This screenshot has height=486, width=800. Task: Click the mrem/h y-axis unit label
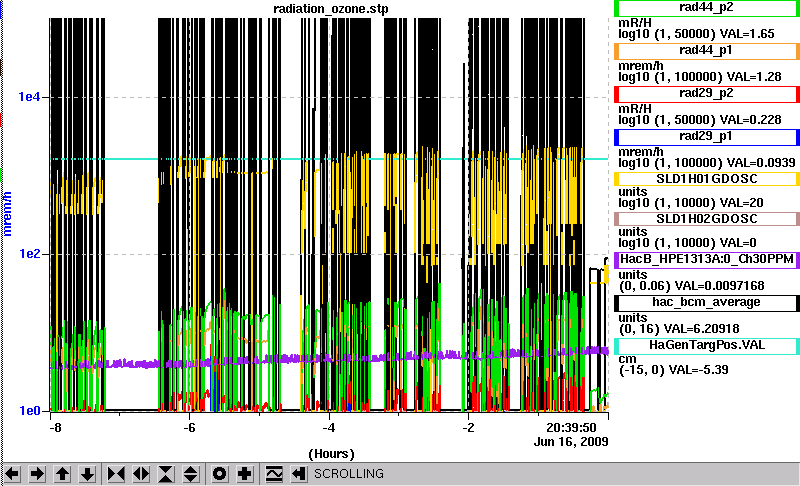7,214
